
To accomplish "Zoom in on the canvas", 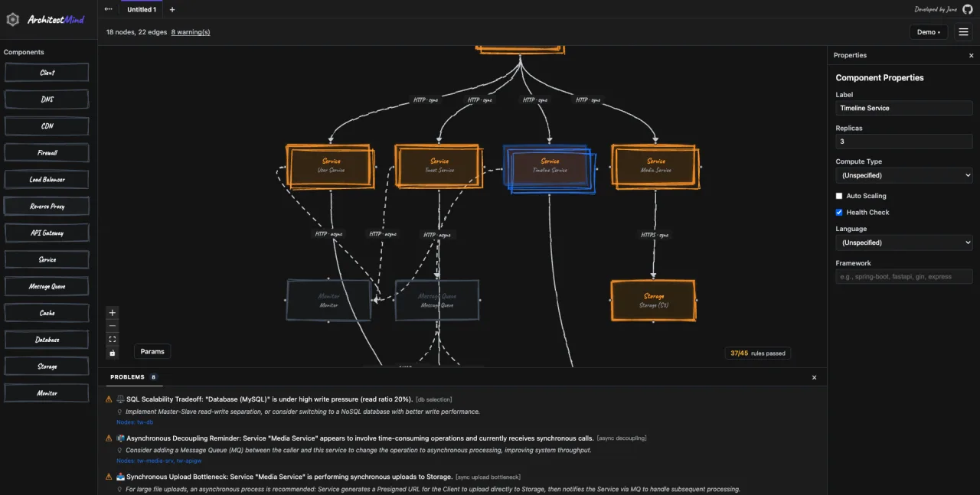I will [113, 312].
